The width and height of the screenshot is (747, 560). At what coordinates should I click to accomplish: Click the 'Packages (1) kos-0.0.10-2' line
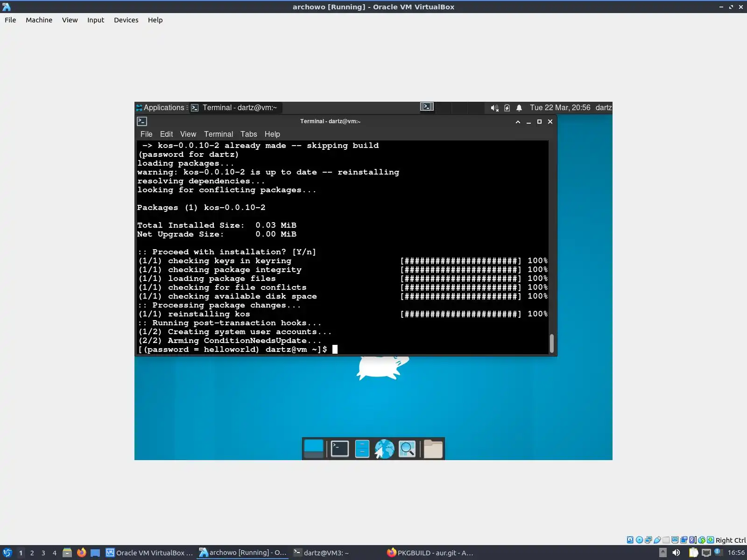[201, 208]
